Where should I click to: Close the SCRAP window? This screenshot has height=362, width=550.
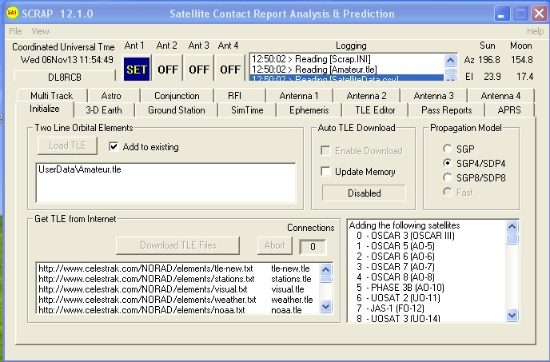click(x=539, y=14)
